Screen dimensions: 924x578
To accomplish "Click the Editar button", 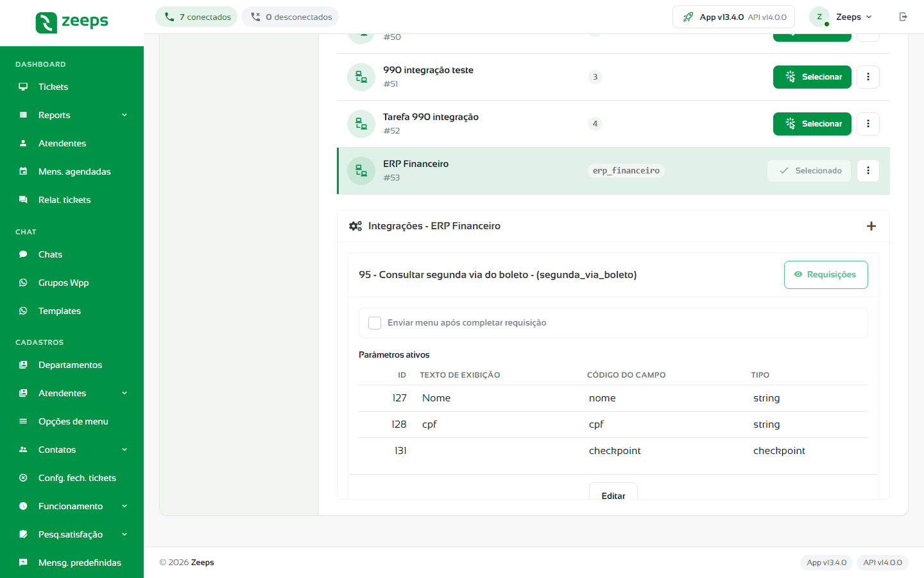I will 613,492.
